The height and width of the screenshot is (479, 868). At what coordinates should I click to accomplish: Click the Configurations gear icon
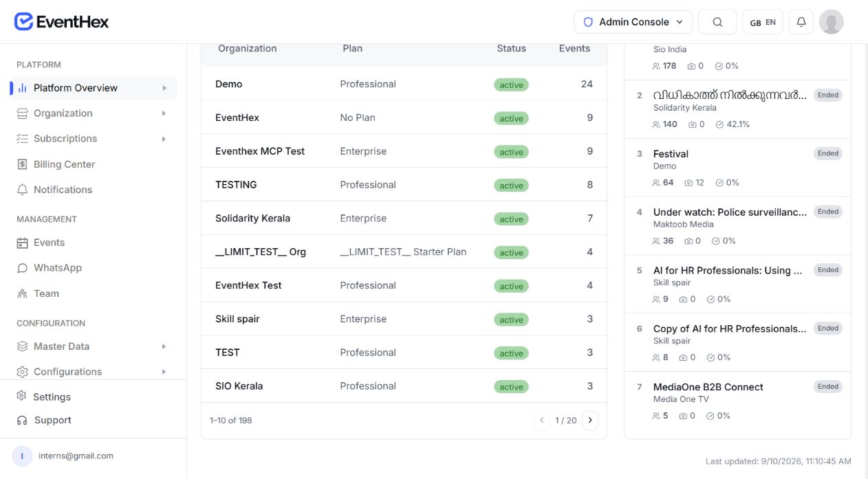pyautogui.click(x=23, y=372)
